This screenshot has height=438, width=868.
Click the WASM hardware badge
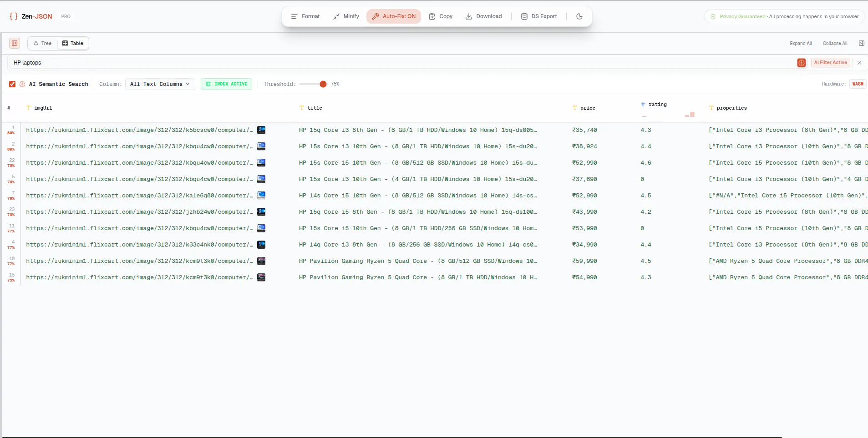(858, 84)
